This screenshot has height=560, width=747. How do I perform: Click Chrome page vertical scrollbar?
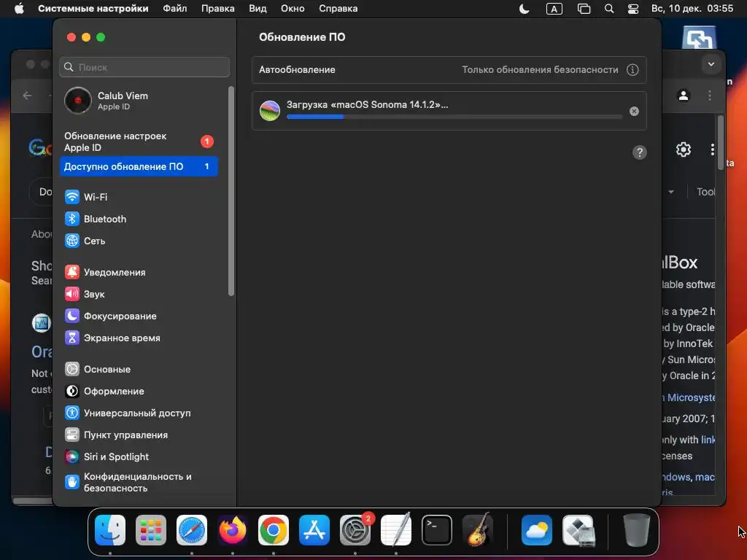tap(720, 142)
